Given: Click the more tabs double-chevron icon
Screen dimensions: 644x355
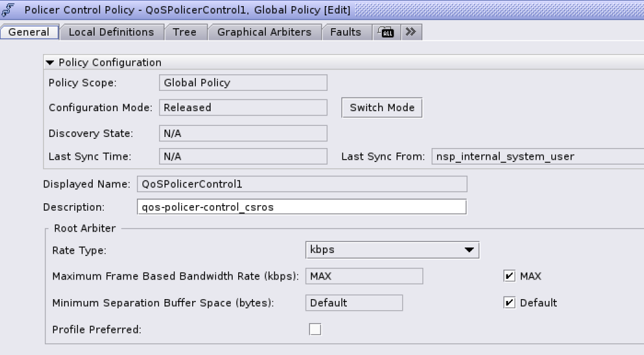Looking at the screenshot, I should (411, 32).
